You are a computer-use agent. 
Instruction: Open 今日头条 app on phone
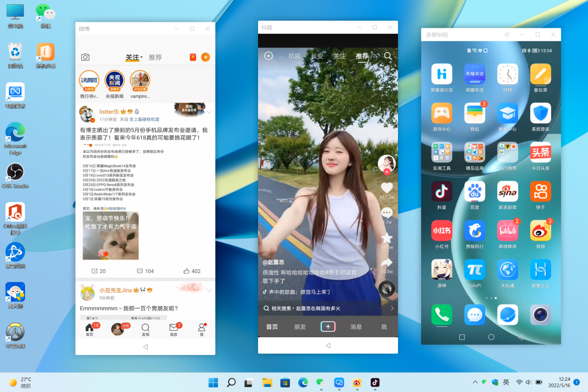coord(540,152)
